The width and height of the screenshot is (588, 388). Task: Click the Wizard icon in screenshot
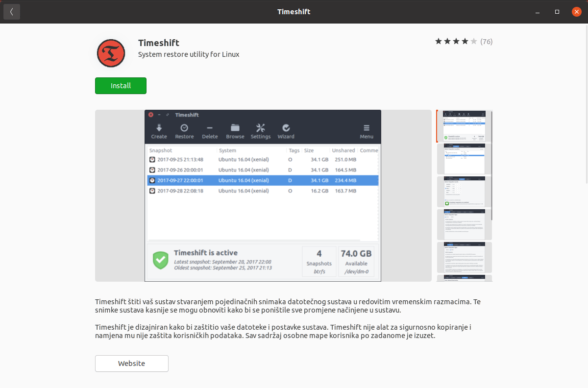tap(286, 128)
